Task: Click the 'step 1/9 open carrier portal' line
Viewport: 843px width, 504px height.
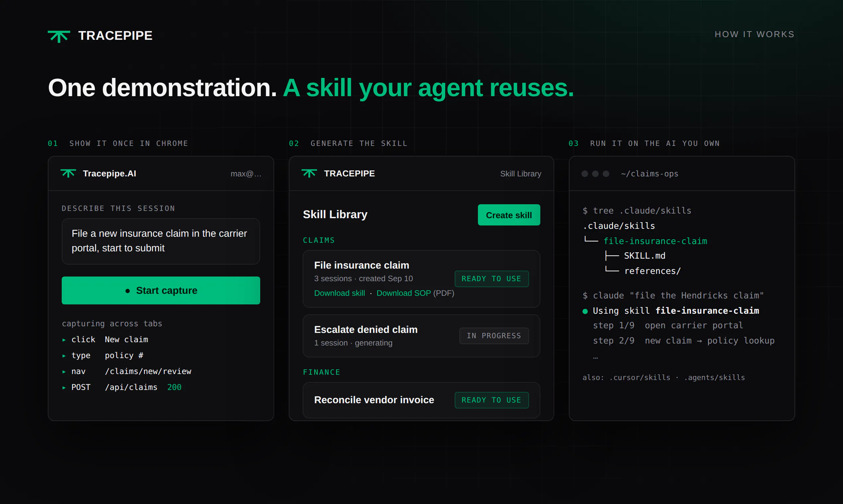Action: [x=668, y=325]
